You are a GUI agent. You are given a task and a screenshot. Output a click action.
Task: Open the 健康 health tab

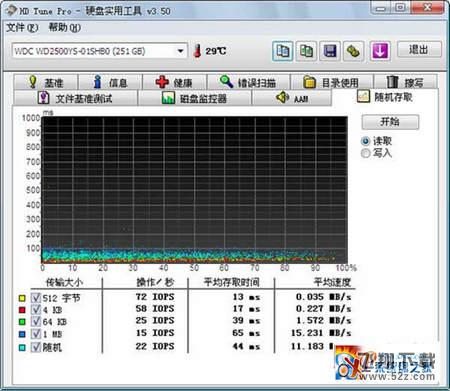coord(174,82)
